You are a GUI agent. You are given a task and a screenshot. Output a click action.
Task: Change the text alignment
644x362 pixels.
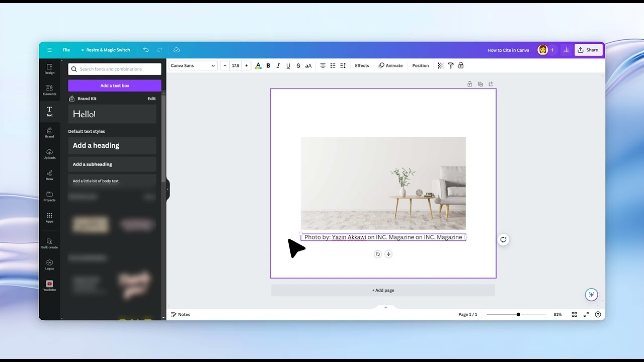point(323,65)
